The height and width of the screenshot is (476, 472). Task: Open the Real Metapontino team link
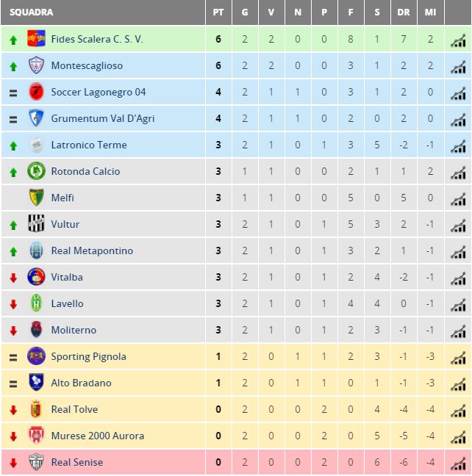92,250
